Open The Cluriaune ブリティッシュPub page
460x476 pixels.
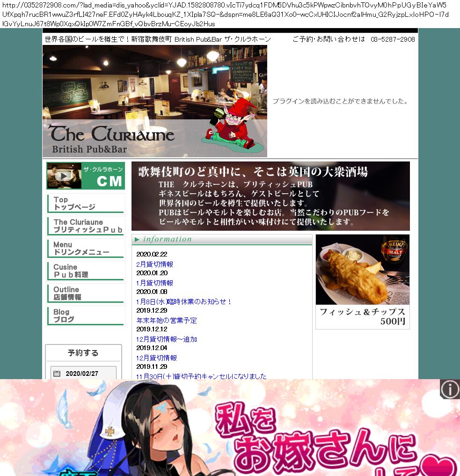[86, 226]
